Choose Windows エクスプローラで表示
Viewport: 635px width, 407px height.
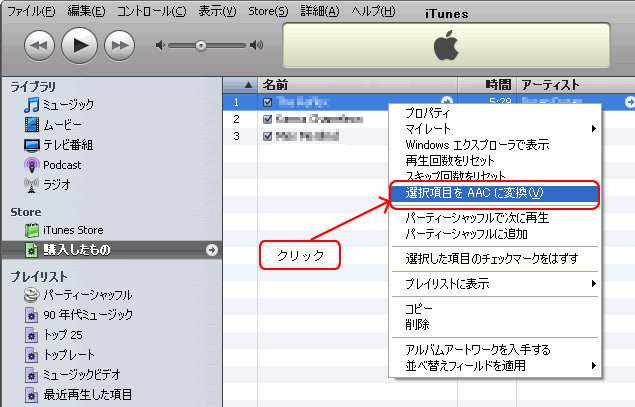click(x=495, y=145)
